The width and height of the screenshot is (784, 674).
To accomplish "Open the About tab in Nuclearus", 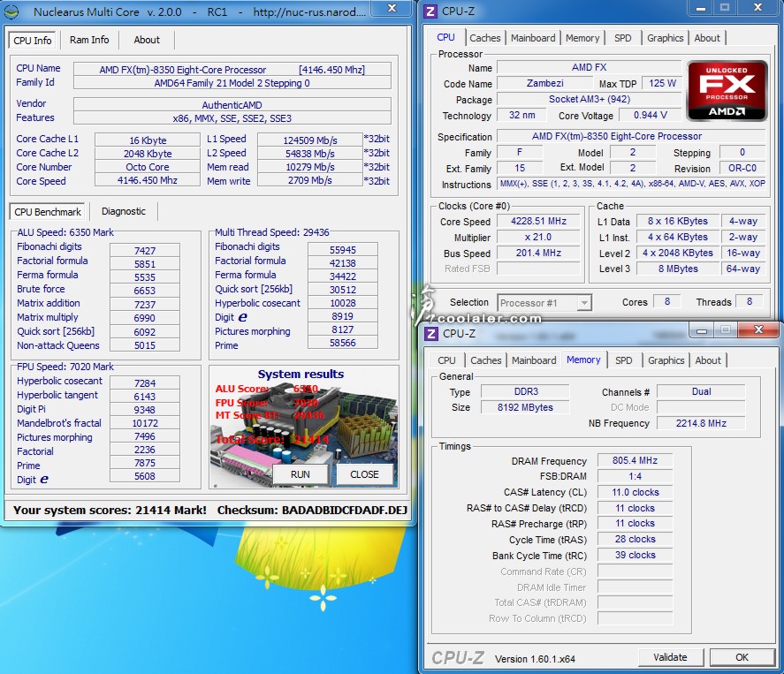I will [147, 40].
